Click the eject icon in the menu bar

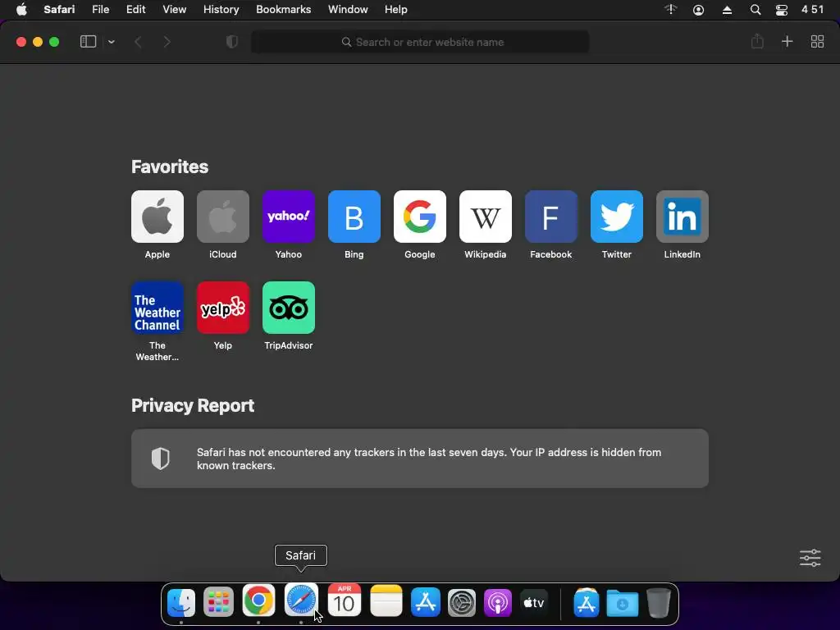pyautogui.click(x=727, y=10)
